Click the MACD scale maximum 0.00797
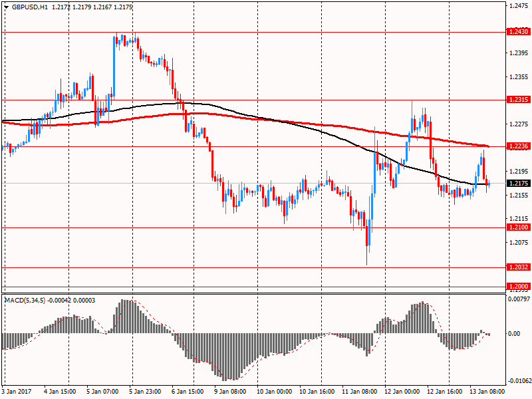The height and width of the screenshot is (399, 532). tap(519, 299)
